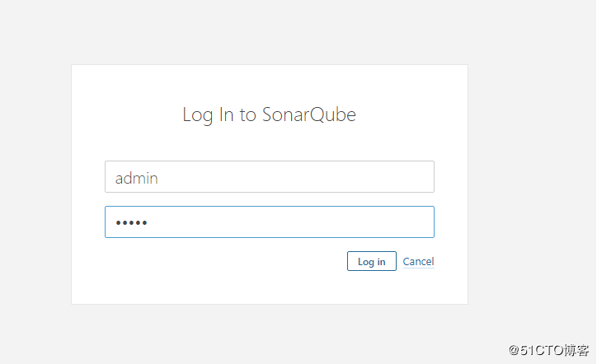Screen dimensions: 597x364
Task: Click the words Log In in heading
Action: pyautogui.click(x=209, y=114)
